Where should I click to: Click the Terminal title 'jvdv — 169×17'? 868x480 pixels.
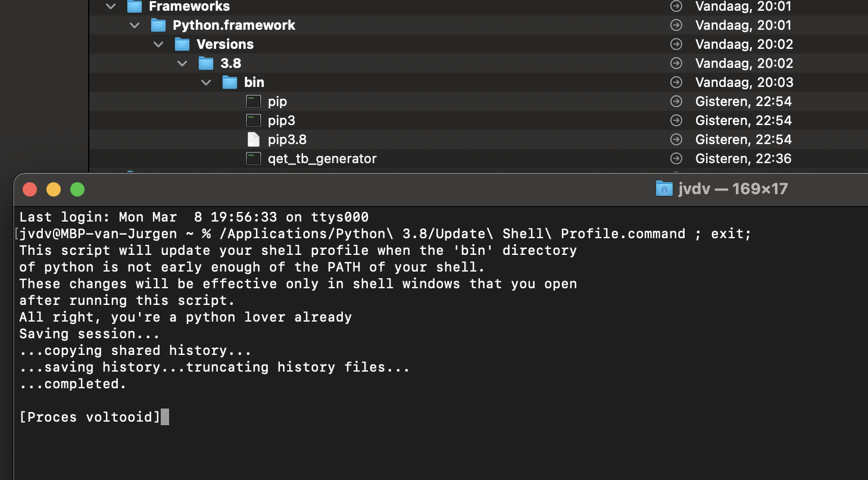733,189
